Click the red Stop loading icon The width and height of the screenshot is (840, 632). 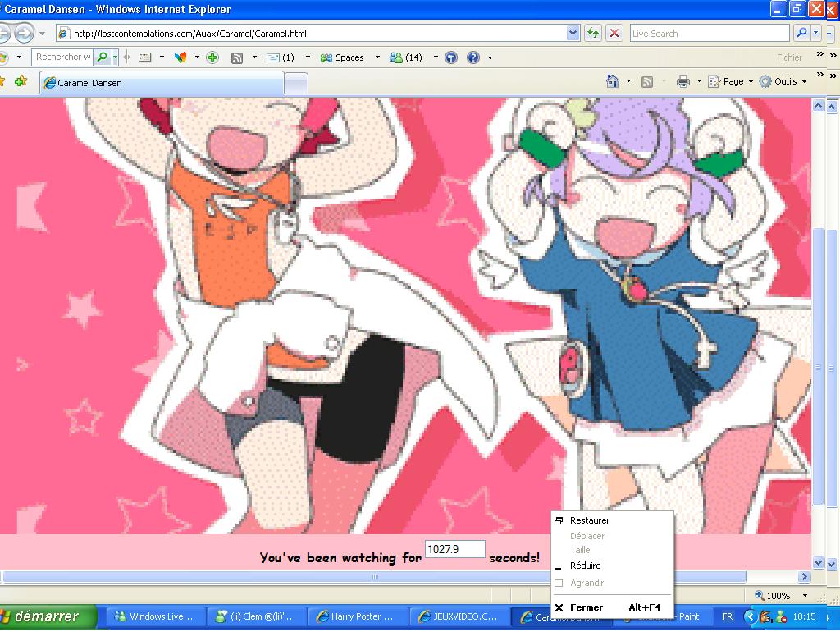[614, 33]
